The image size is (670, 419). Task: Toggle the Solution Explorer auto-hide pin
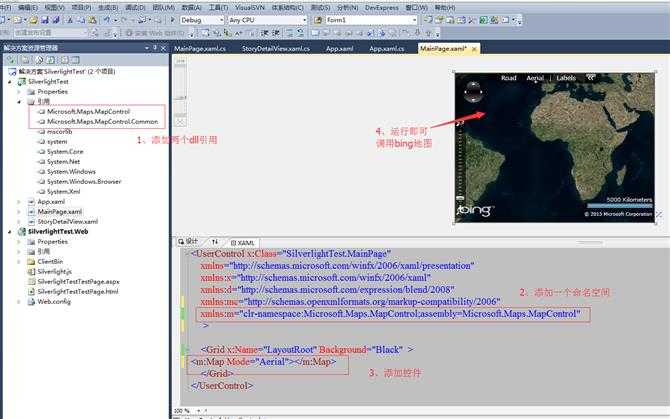pos(156,48)
